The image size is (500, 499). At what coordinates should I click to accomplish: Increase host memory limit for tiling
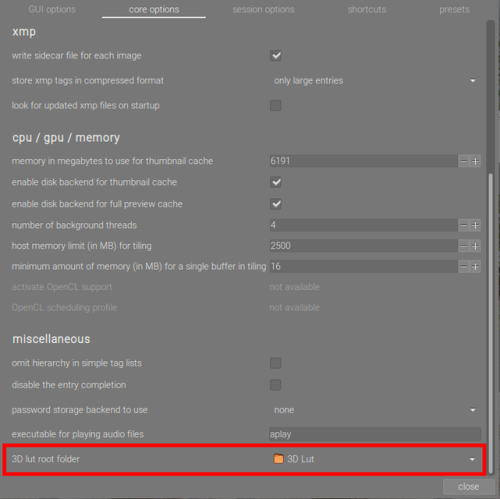click(x=475, y=246)
